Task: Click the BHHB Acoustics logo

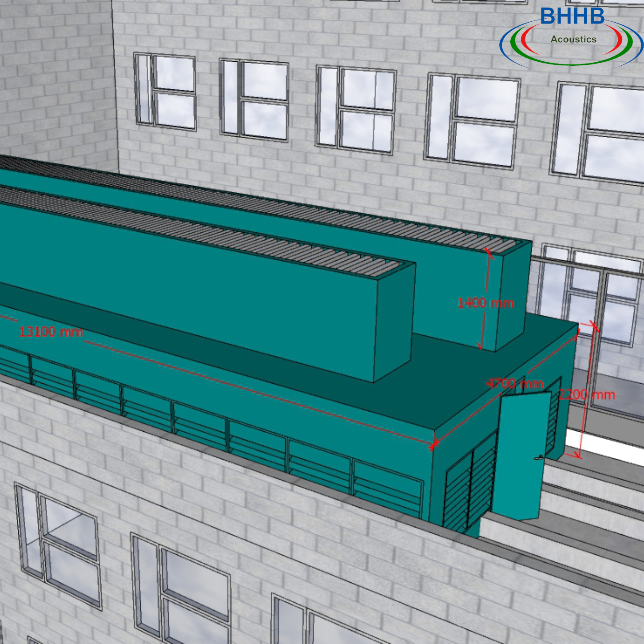Action: [x=572, y=36]
